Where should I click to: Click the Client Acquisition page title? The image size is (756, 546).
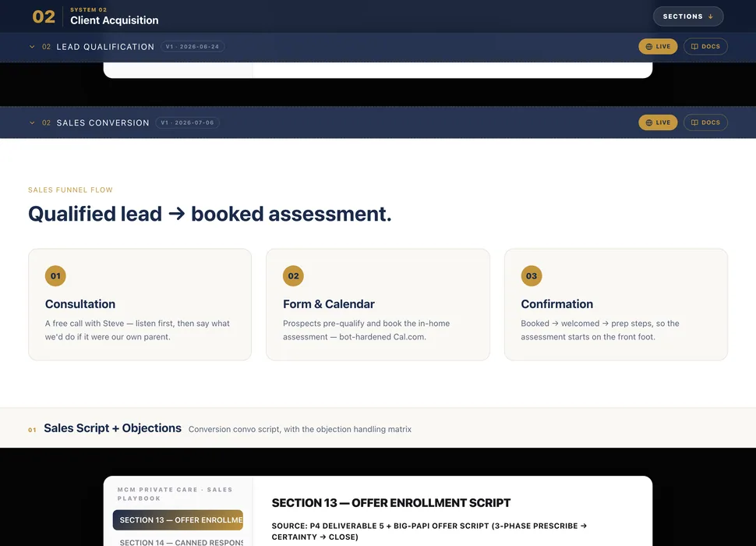(x=115, y=20)
